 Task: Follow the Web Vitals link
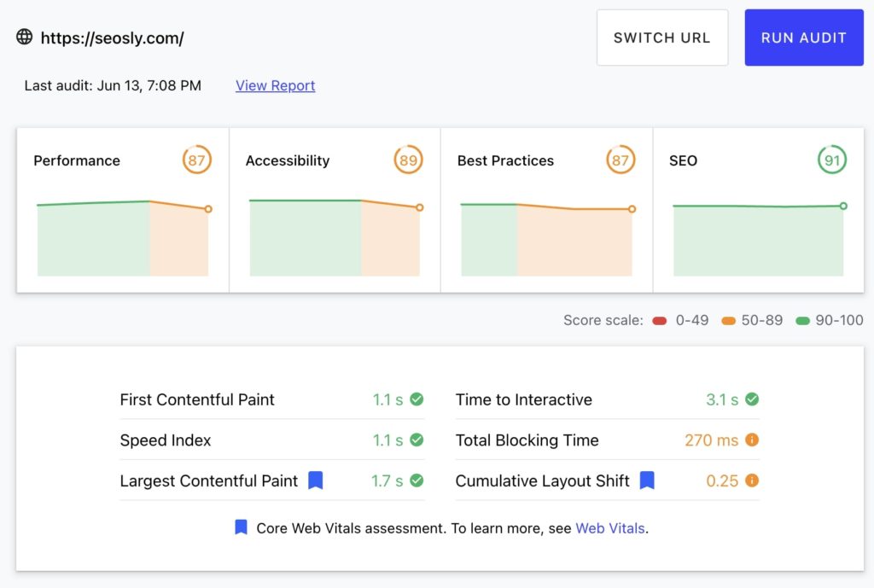pos(610,528)
